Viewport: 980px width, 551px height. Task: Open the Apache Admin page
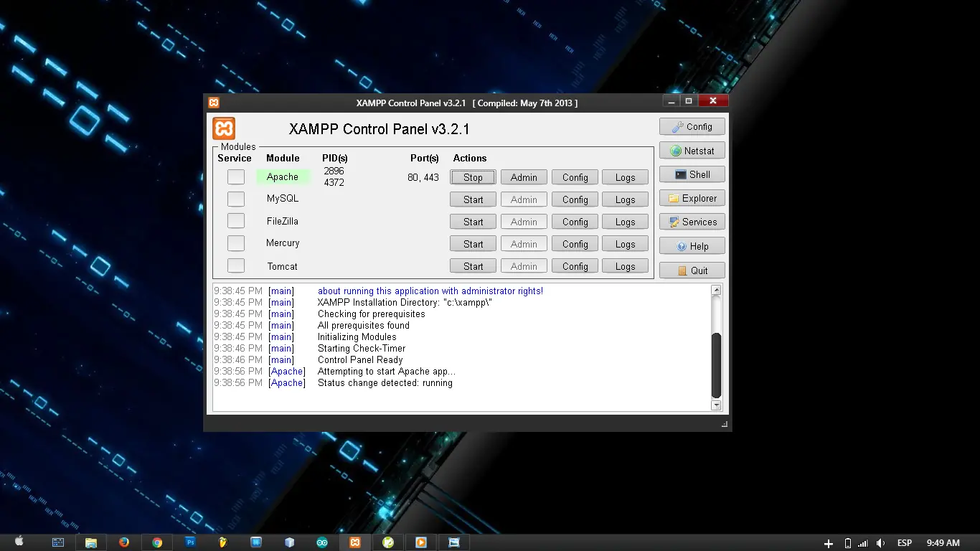[x=524, y=177]
